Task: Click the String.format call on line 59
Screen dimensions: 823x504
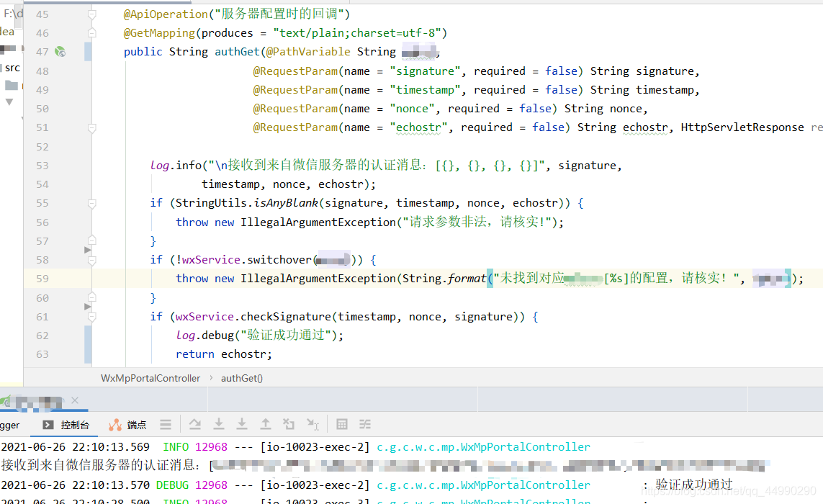Action: 444,278
